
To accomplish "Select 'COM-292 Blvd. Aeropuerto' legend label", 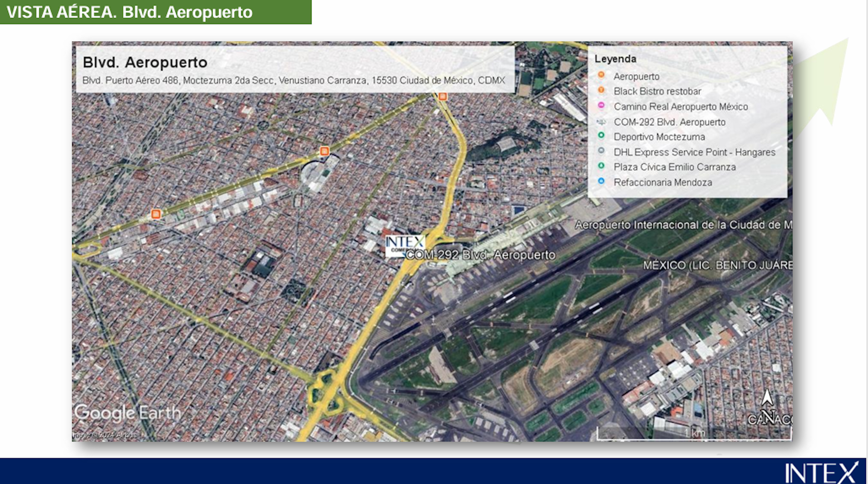I will (670, 122).
